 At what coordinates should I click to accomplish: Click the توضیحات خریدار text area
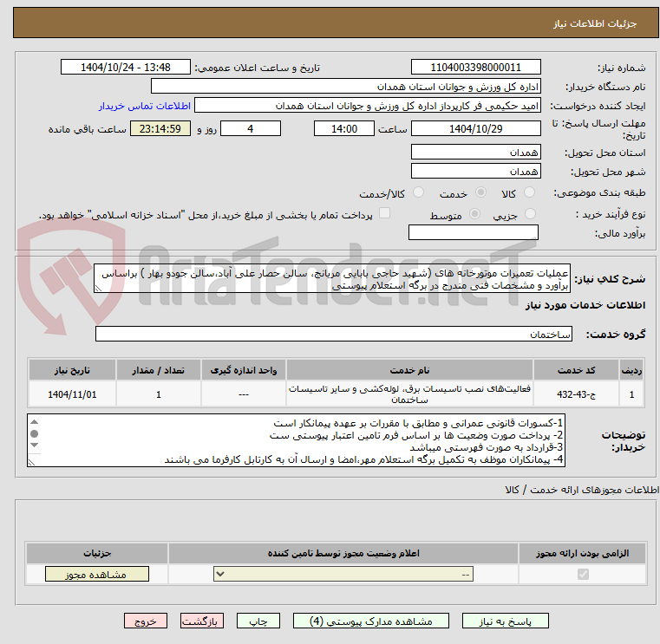click(x=296, y=440)
